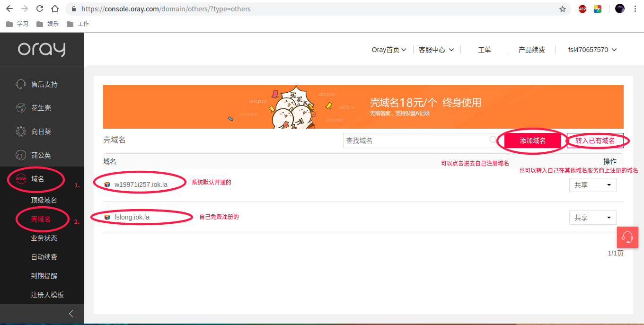Open 共享 dropdown for w19971i257.iok.la
Screen dimensions: 644x325
click(592, 185)
